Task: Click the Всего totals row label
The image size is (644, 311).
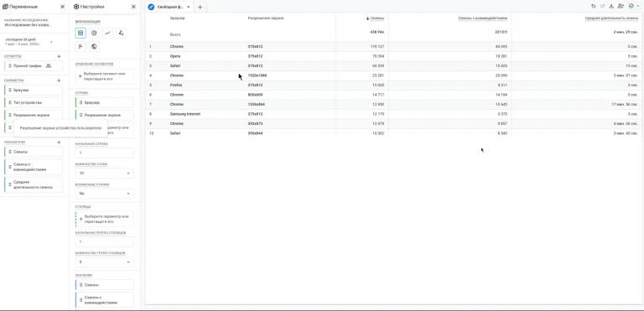Action: (x=175, y=35)
